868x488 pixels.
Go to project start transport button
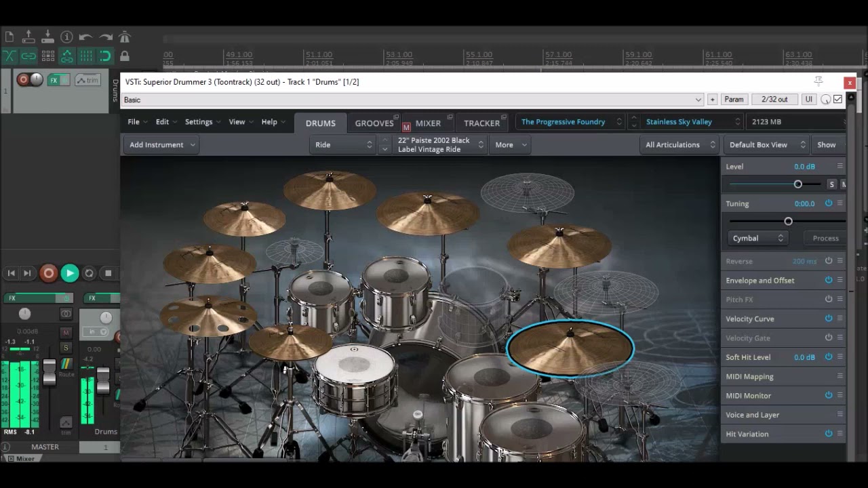pyautogui.click(x=11, y=273)
